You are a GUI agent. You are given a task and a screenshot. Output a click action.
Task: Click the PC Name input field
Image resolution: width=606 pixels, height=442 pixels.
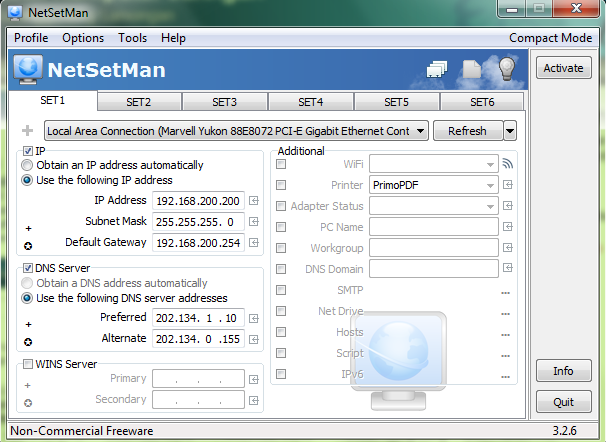point(434,227)
